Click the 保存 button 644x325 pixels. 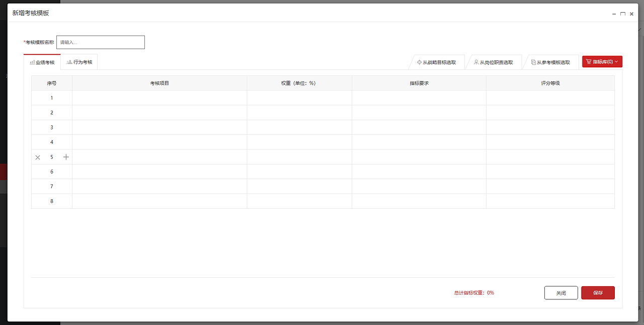click(x=598, y=293)
